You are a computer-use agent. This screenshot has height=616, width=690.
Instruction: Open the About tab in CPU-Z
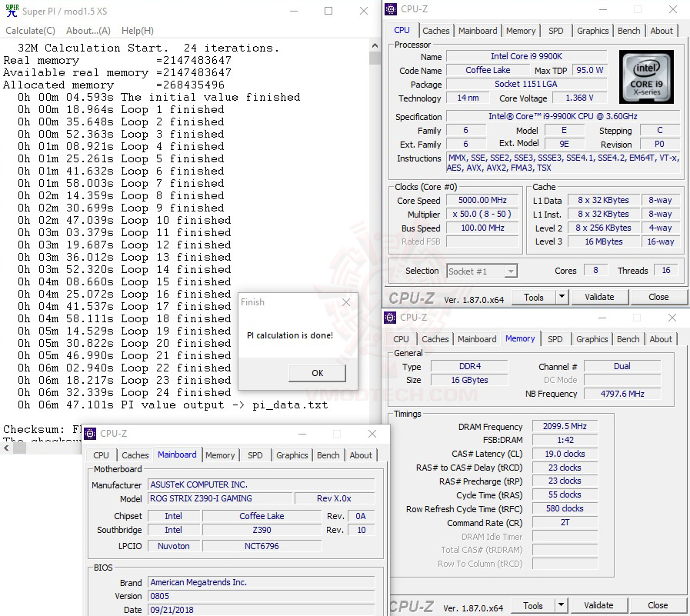point(662,31)
